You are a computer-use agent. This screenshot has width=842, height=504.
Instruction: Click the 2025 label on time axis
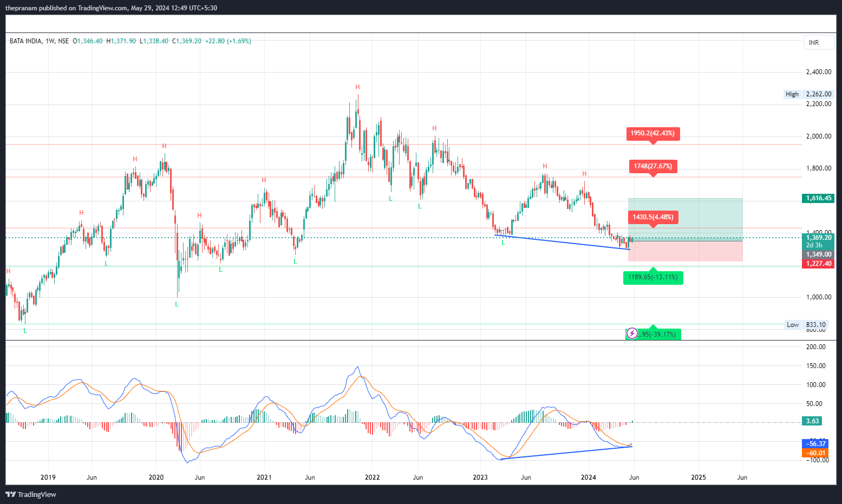coord(699,477)
